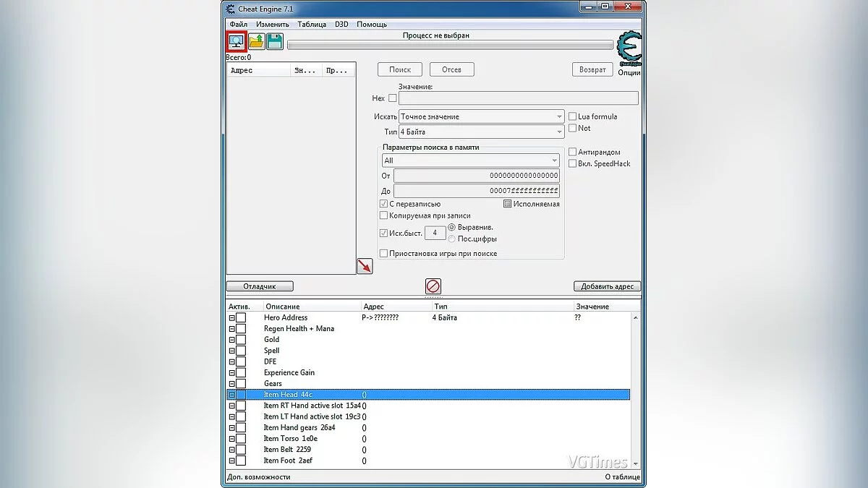Activate the Gears entry checkbox

241,384
